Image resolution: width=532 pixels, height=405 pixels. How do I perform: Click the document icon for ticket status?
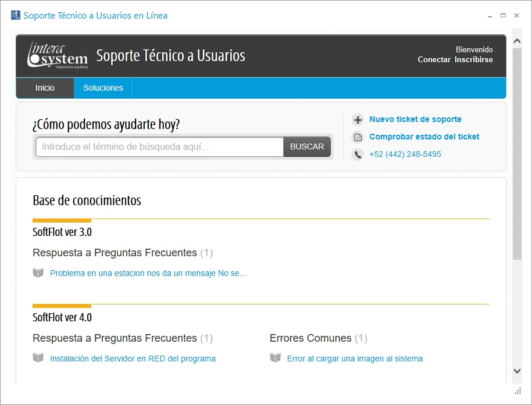[358, 137]
